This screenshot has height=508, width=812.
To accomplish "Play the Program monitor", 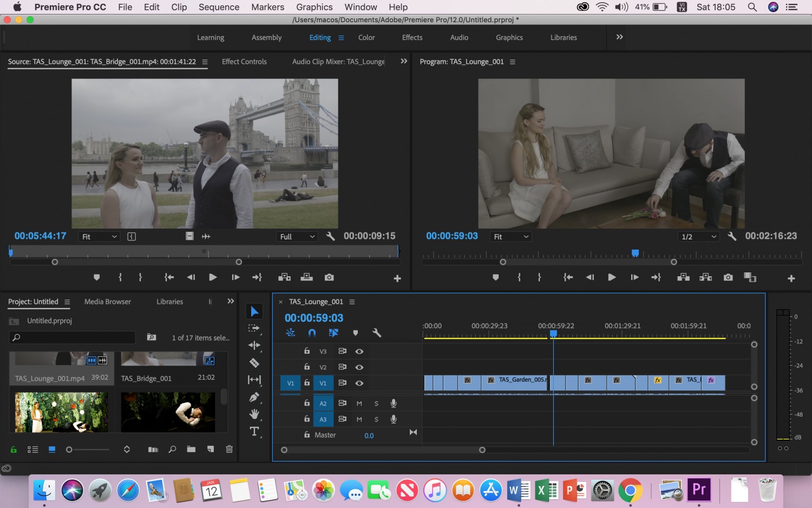I will (612, 277).
